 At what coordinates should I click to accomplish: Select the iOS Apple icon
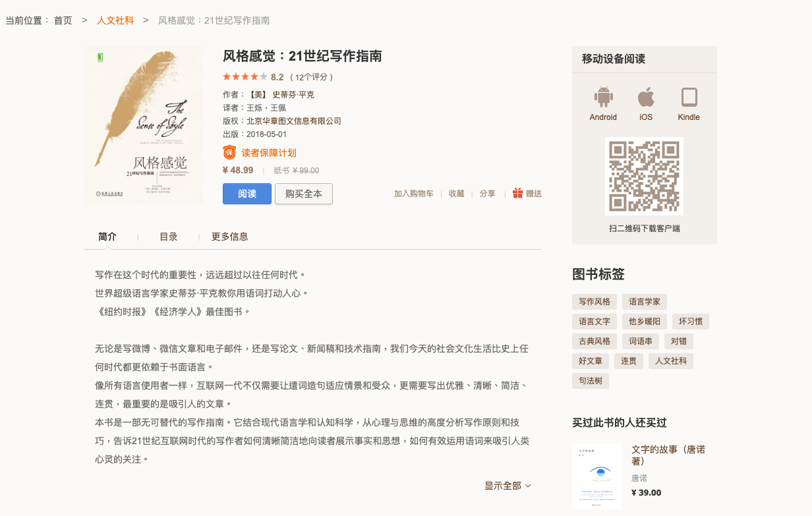(x=646, y=98)
